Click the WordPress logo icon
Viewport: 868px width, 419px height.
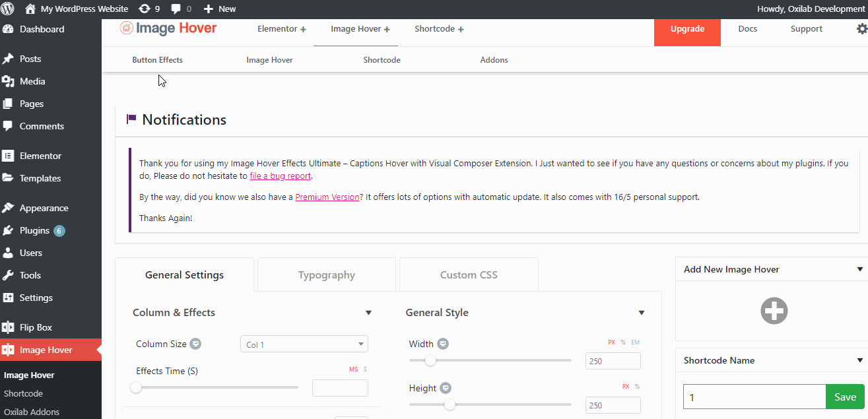click(x=8, y=9)
